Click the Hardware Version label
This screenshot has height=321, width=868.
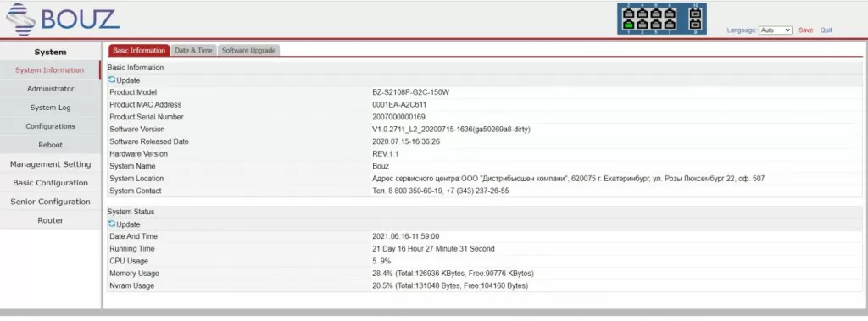138,154
